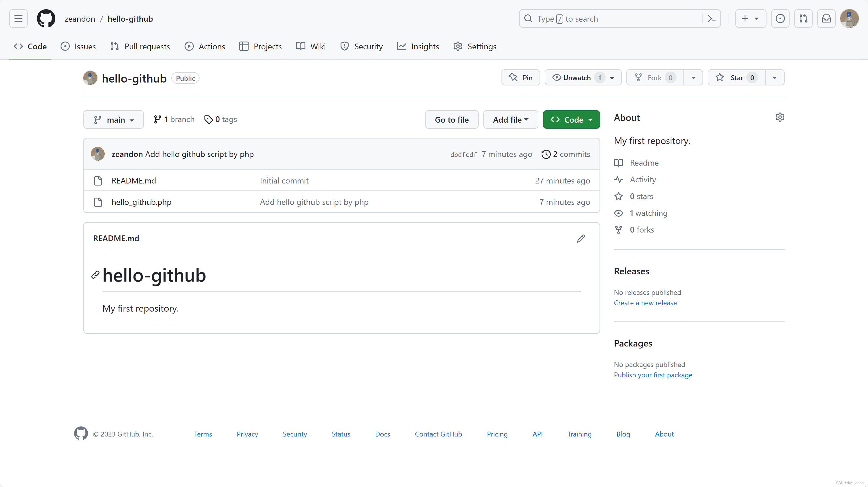Open the hamburger navigation menu
Viewport: 868px width, 487px height.
point(18,18)
